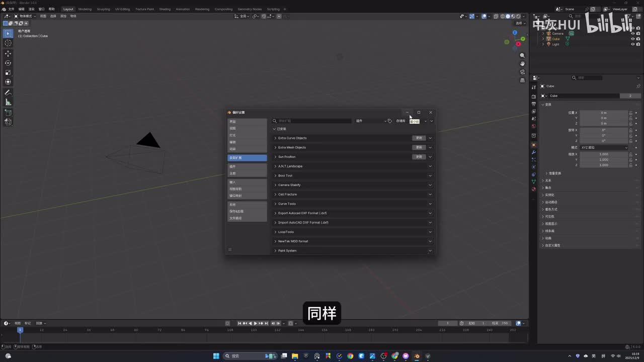Click the extensions search field
This screenshot has width=644, height=362.
[x=312, y=121]
